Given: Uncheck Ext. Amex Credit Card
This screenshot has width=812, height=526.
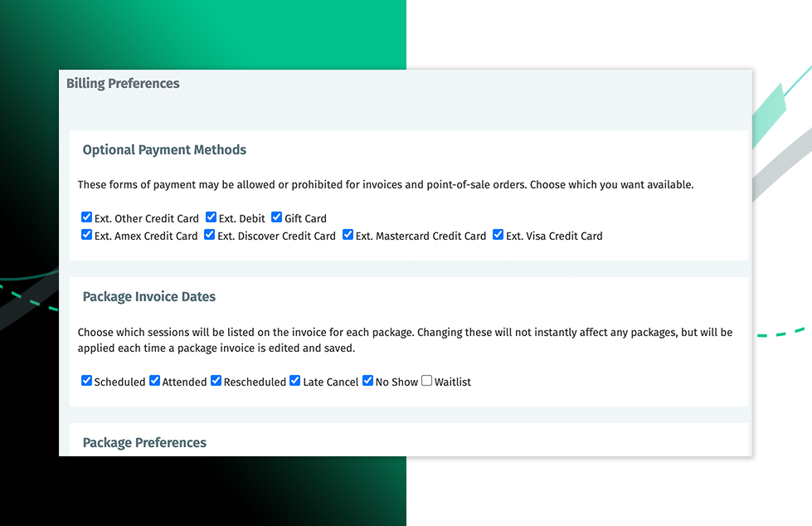Looking at the screenshot, I should point(87,235).
